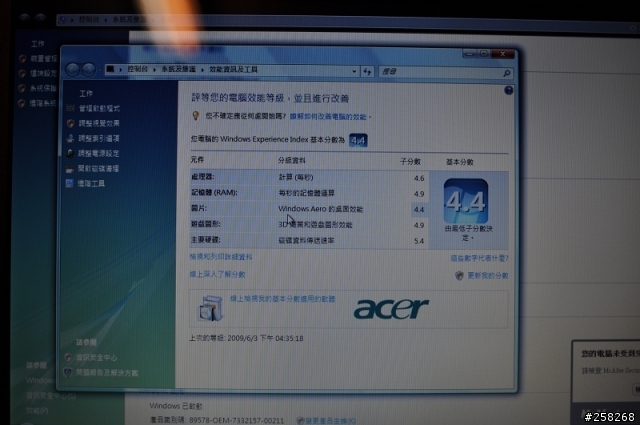Click the 這些數字代表什麼? link

479,258
